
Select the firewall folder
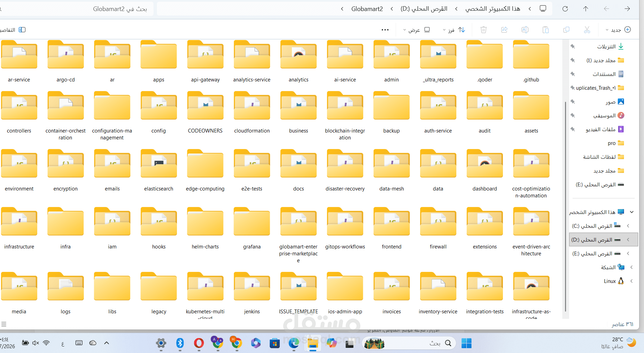tap(438, 229)
